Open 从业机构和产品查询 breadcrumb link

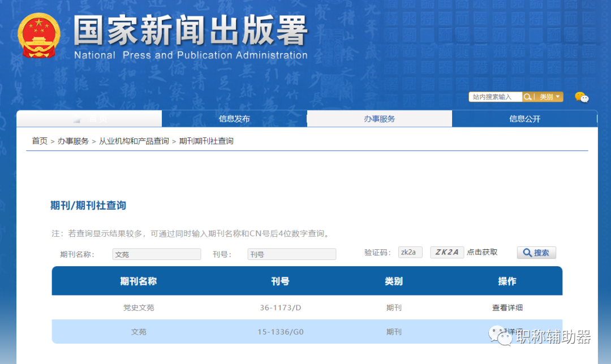(x=136, y=141)
